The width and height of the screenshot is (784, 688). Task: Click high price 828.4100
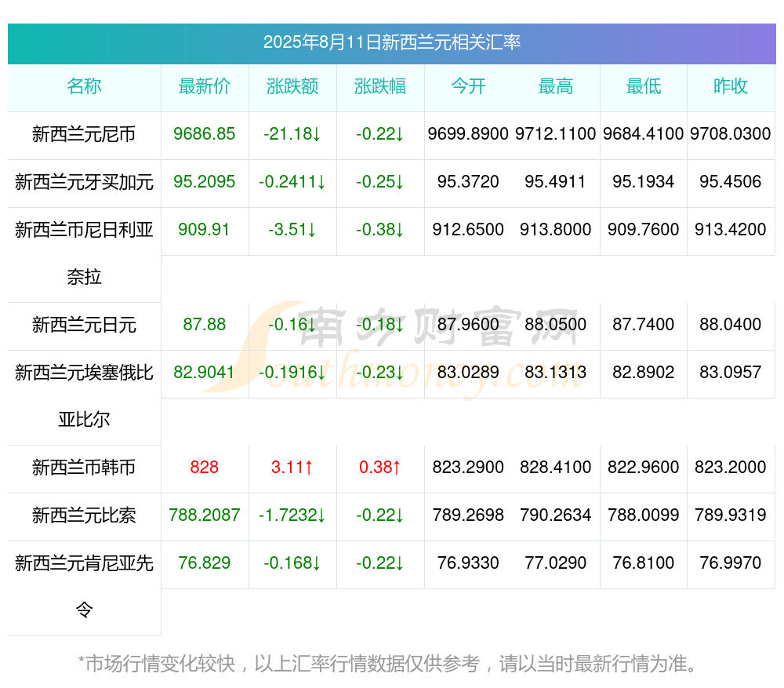(x=556, y=468)
